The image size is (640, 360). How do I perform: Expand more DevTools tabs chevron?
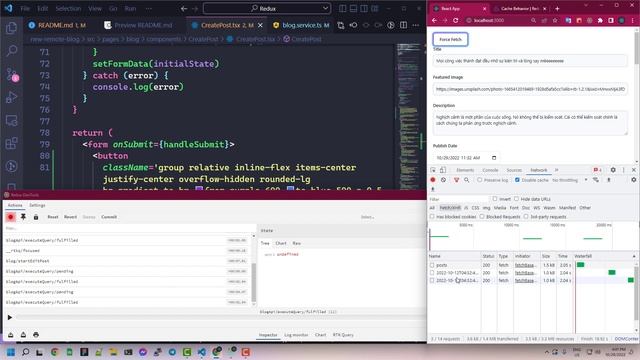click(556, 170)
